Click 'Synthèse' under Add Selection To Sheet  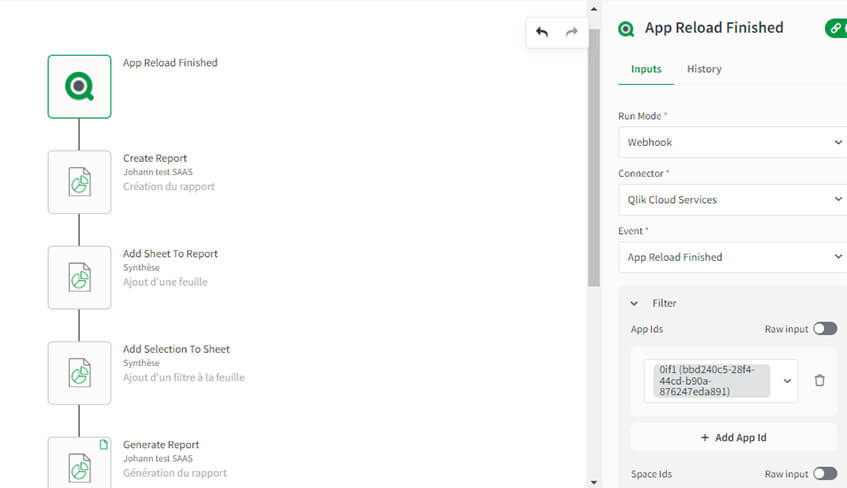point(141,363)
